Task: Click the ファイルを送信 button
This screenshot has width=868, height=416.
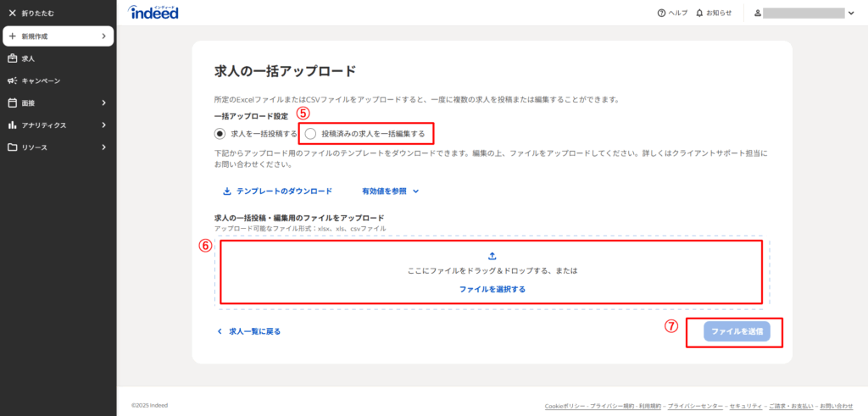Action: (737, 331)
